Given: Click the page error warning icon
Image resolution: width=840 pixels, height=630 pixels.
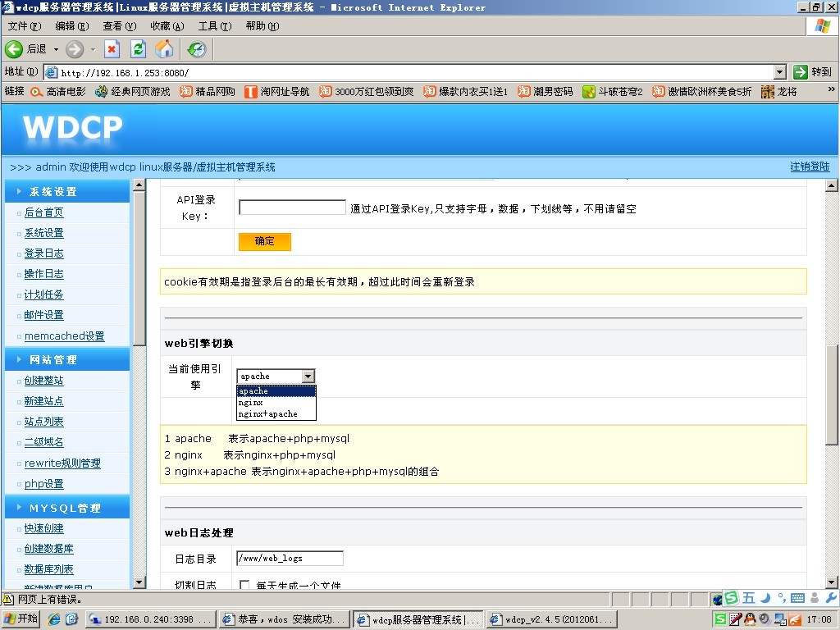Looking at the screenshot, I should click(x=8, y=599).
